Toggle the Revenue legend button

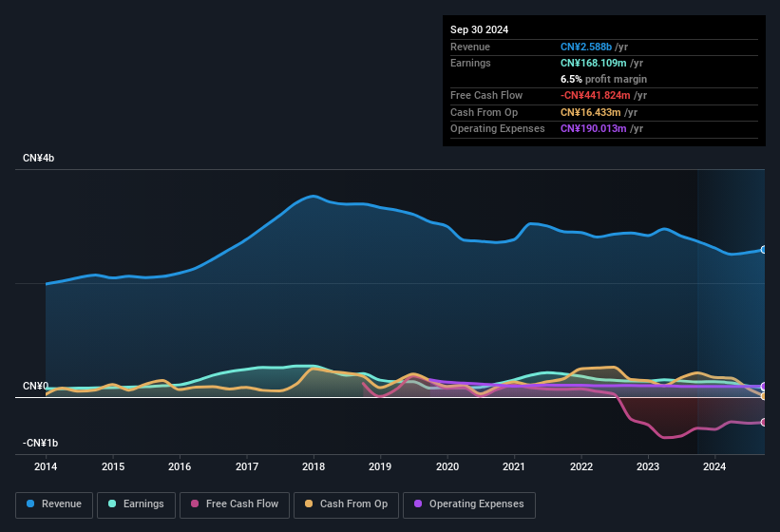54,504
